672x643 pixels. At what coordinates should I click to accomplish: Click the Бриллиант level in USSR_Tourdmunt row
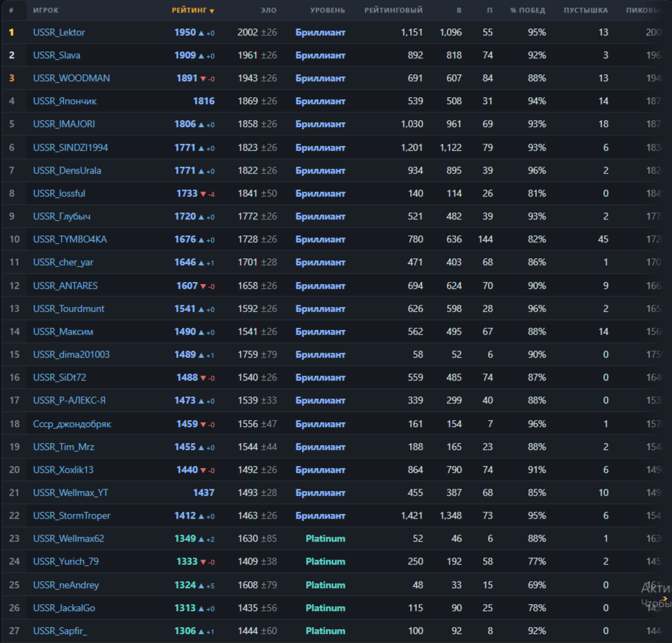click(321, 308)
